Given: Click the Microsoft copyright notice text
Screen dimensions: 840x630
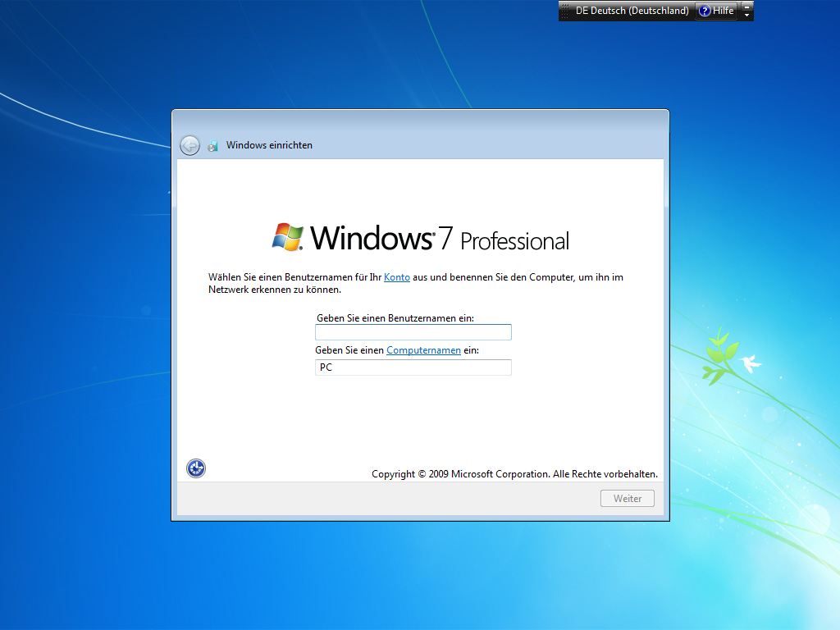Looking at the screenshot, I should 514,474.
